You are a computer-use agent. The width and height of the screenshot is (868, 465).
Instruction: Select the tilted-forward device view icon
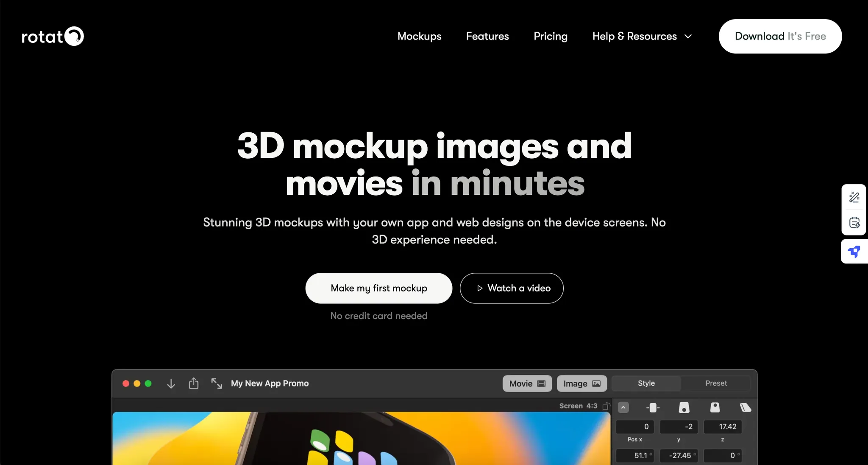tap(684, 408)
